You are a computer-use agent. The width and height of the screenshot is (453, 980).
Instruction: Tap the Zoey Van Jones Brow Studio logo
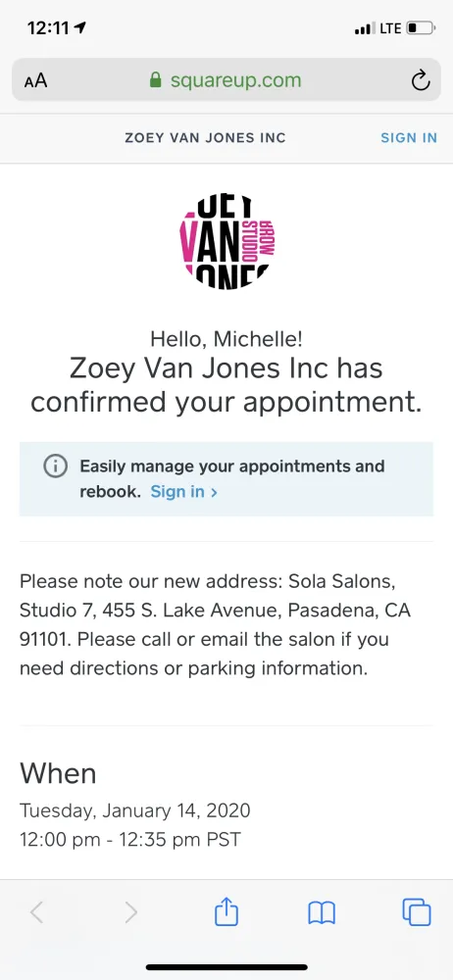click(x=227, y=242)
